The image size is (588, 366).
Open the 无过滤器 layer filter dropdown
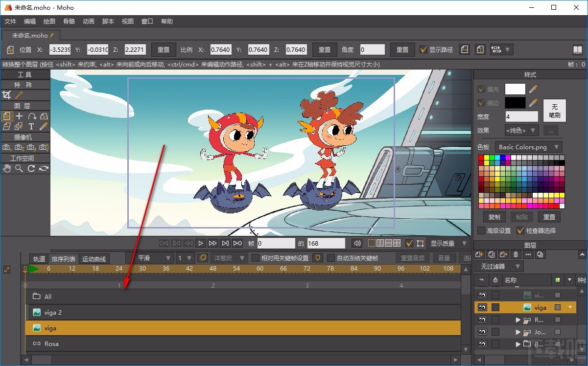tap(499, 266)
